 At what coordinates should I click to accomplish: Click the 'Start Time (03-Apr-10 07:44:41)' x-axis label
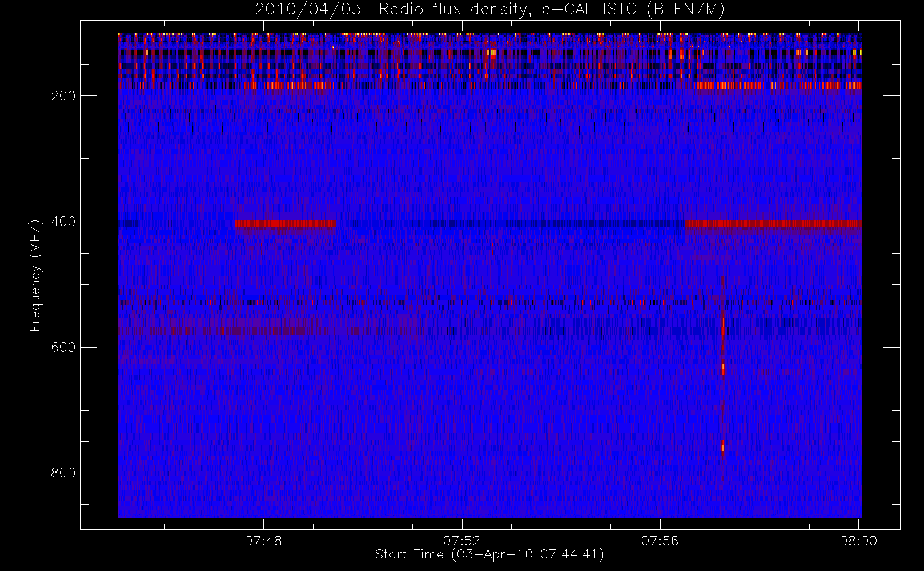pos(489,554)
